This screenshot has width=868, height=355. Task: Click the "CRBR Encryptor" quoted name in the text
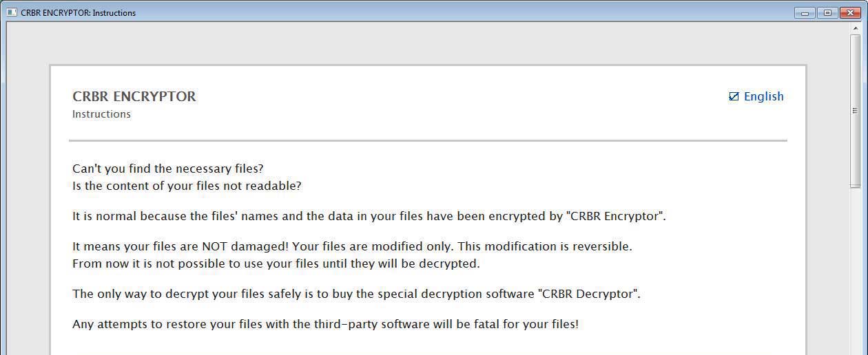pyautogui.click(x=616, y=216)
